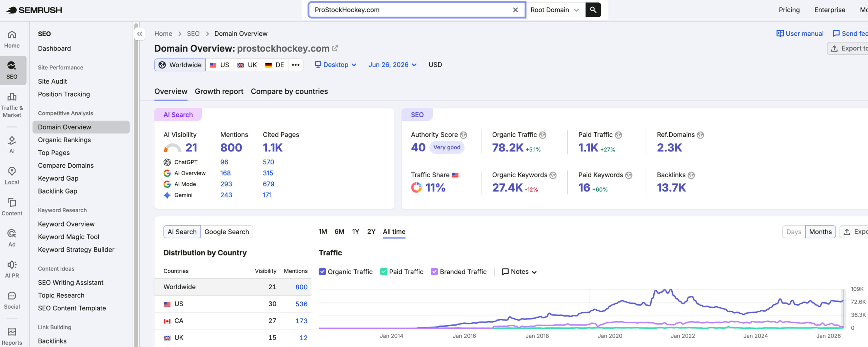
Task: Open the User manual link
Action: 800,34
